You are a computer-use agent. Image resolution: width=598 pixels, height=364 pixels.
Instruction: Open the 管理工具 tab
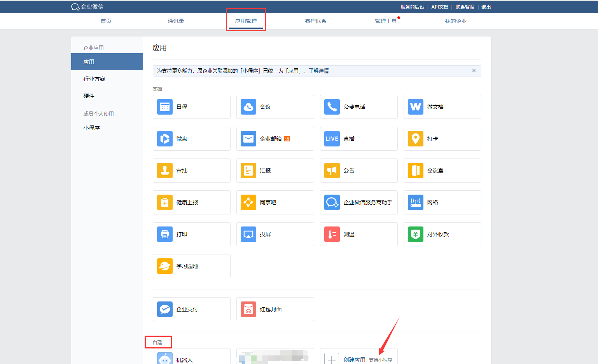pos(386,21)
